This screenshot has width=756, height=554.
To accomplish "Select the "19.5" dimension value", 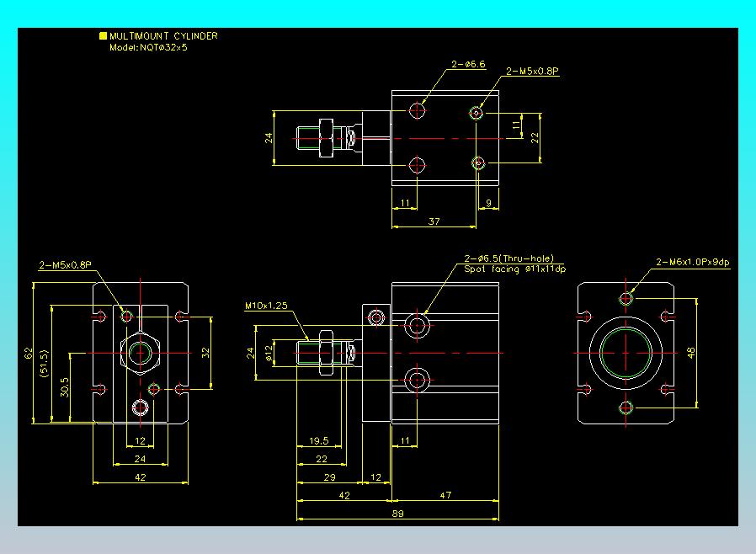I will [319, 440].
